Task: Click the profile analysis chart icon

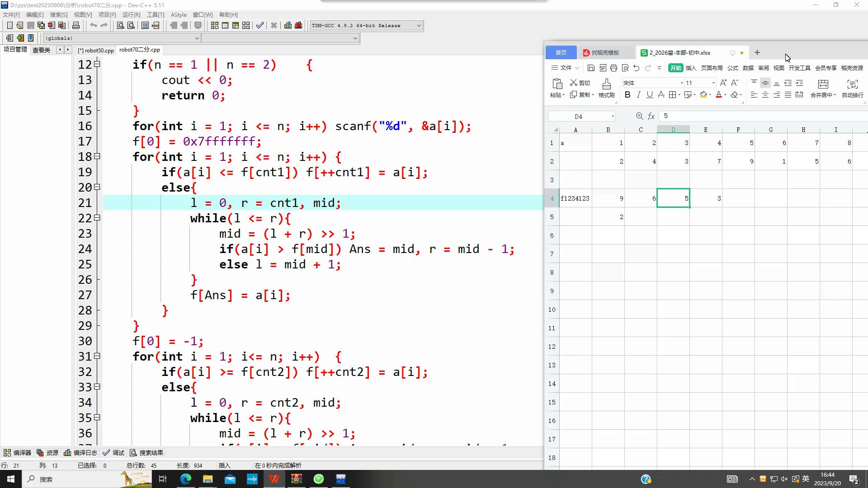Action: [288, 26]
